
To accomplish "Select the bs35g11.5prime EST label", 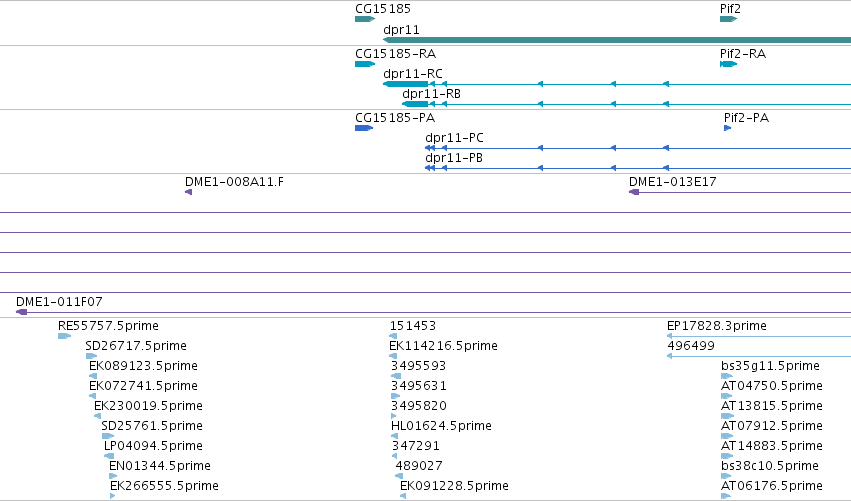I will point(770,366).
